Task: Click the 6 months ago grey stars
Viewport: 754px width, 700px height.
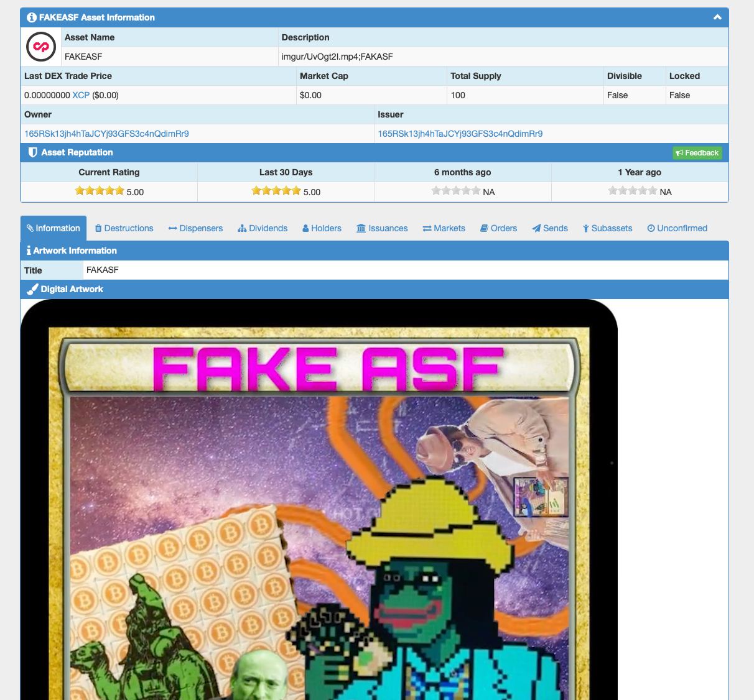Action: pos(456,191)
